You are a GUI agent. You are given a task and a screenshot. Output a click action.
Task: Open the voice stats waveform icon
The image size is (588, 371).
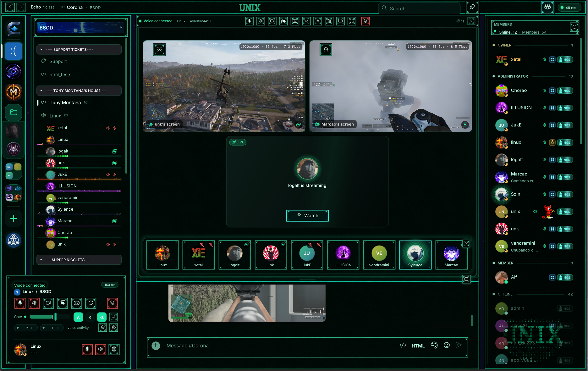[x=318, y=21]
